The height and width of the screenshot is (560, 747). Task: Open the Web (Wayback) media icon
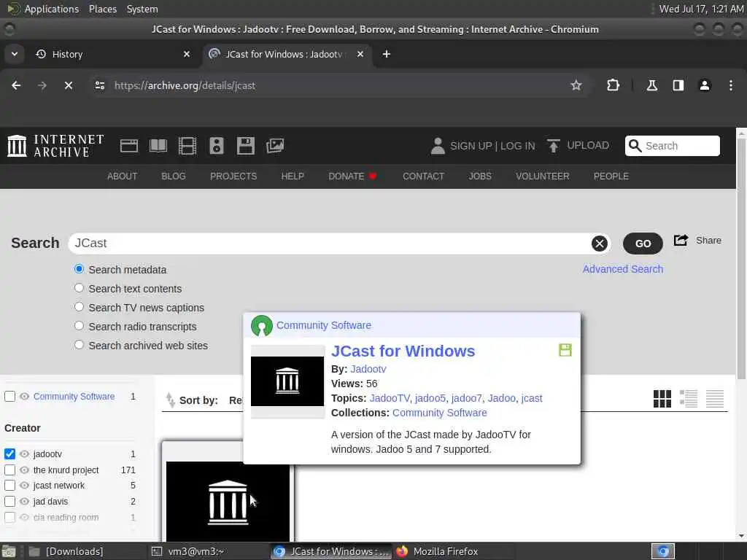129,146
